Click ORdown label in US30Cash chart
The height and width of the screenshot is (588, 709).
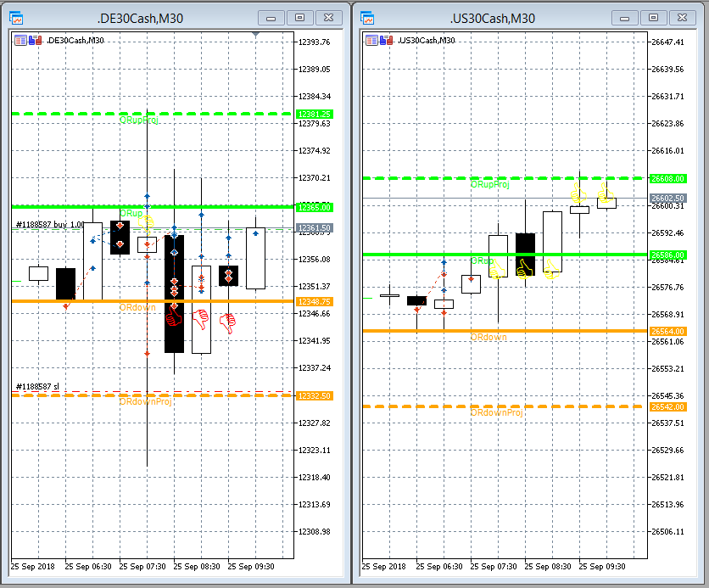click(488, 338)
